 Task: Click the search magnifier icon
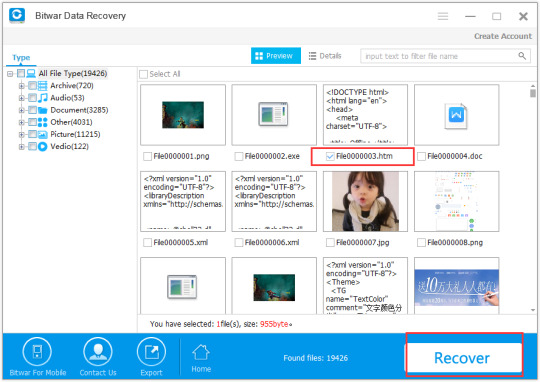522,56
